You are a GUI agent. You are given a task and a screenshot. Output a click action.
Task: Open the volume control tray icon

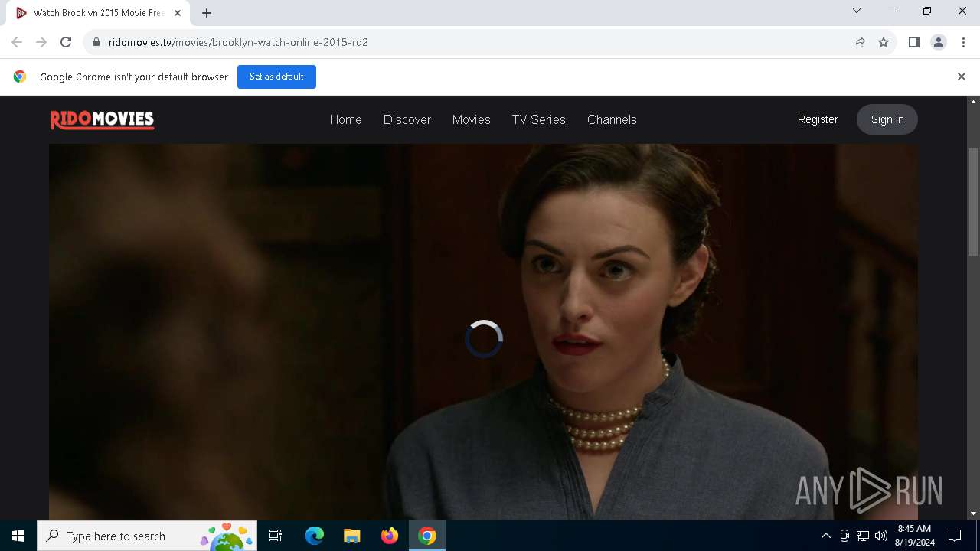(x=881, y=536)
